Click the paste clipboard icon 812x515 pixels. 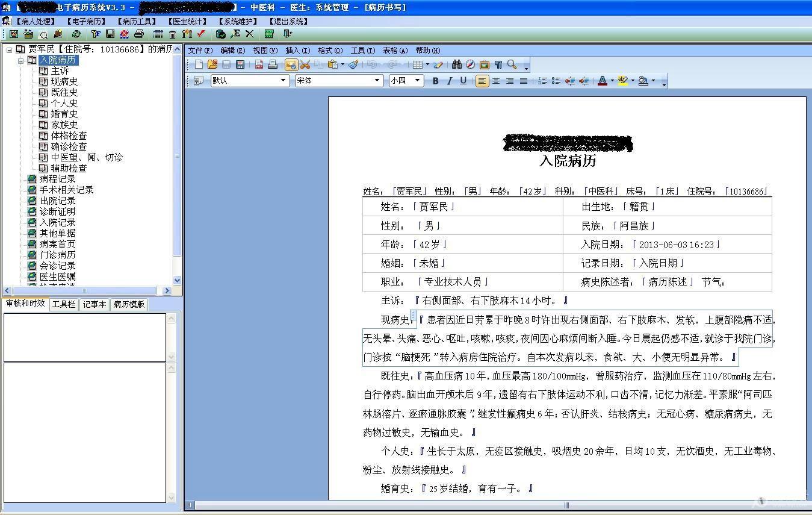[x=333, y=64]
